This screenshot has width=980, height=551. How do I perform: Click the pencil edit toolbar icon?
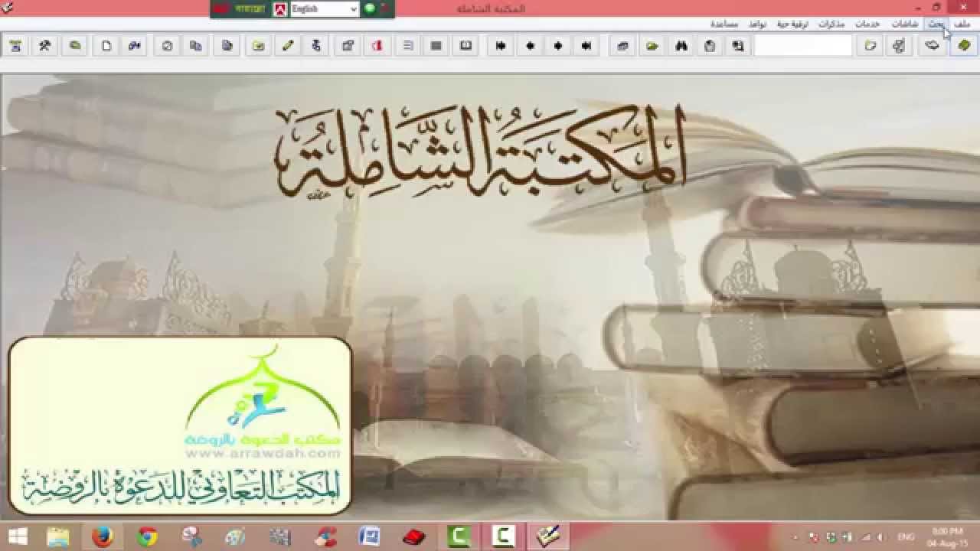288,46
